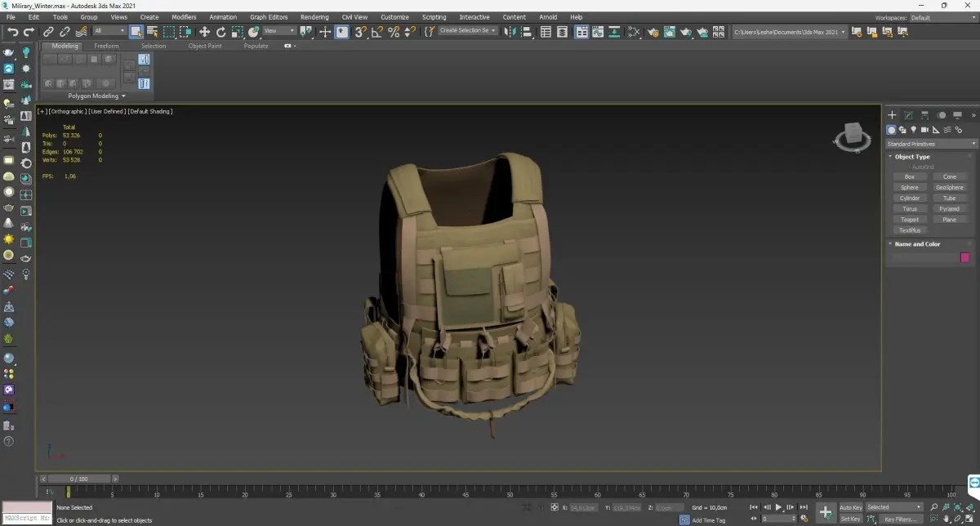Click the Add Time Tag label

coord(708,519)
